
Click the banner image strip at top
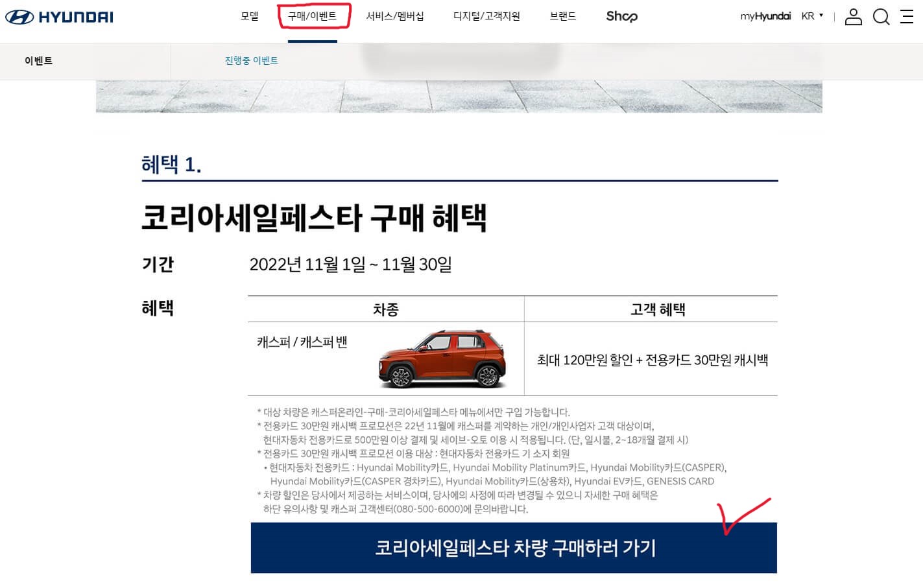pyautogui.click(x=459, y=96)
